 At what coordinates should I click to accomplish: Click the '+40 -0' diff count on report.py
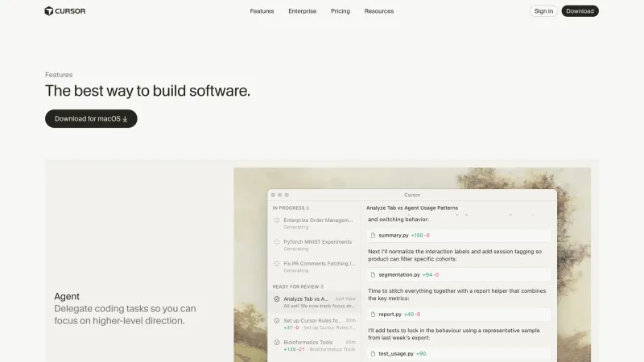(412, 315)
